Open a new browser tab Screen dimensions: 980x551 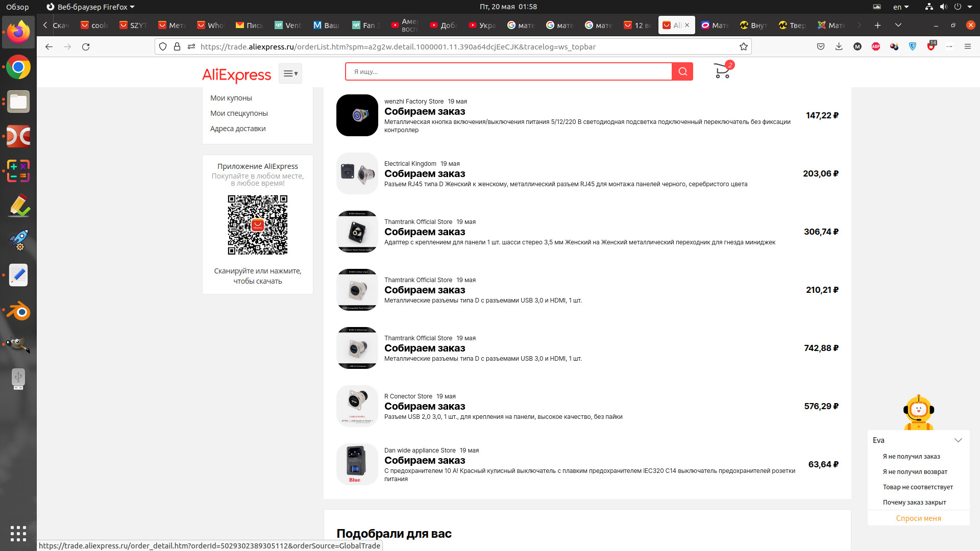point(877,25)
